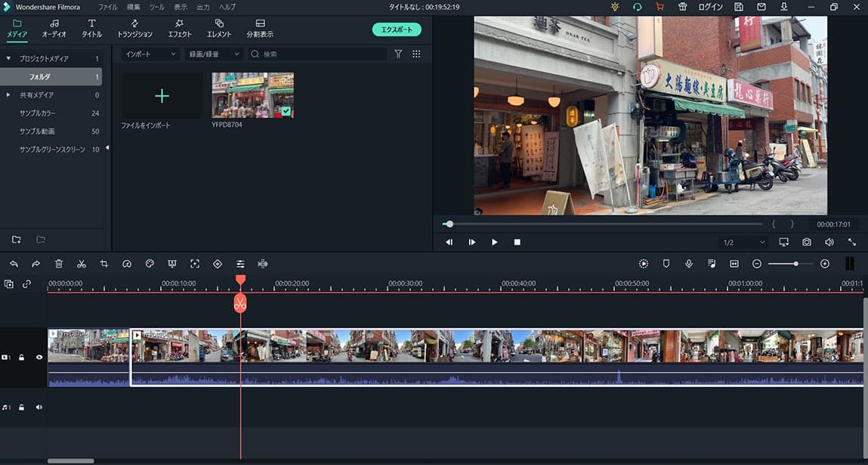Open the color correction palette tool
The height and width of the screenshot is (465, 868).
[150, 264]
